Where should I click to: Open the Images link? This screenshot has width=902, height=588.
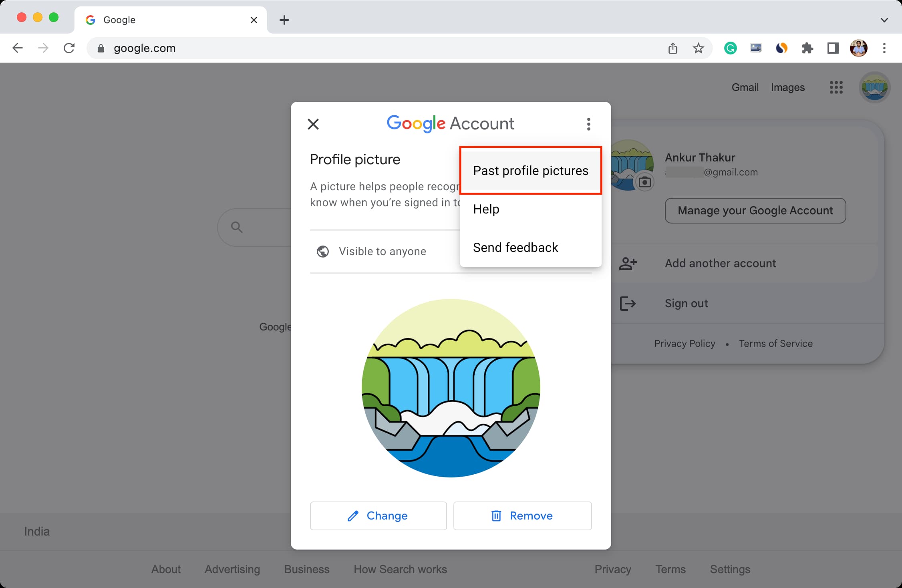coord(788,87)
